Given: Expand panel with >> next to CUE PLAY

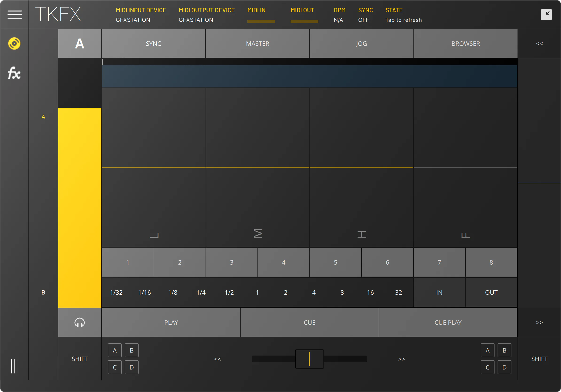Looking at the screenshot, I should tap(539, 322).
